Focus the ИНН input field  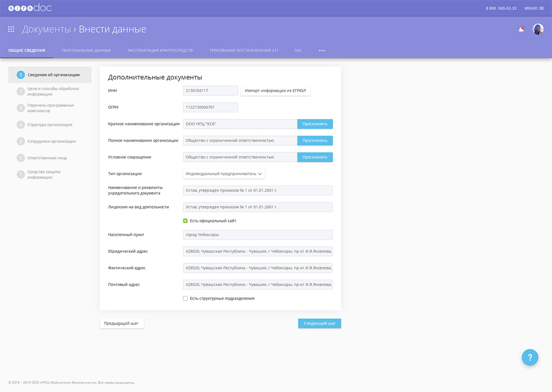pos(210,91)
